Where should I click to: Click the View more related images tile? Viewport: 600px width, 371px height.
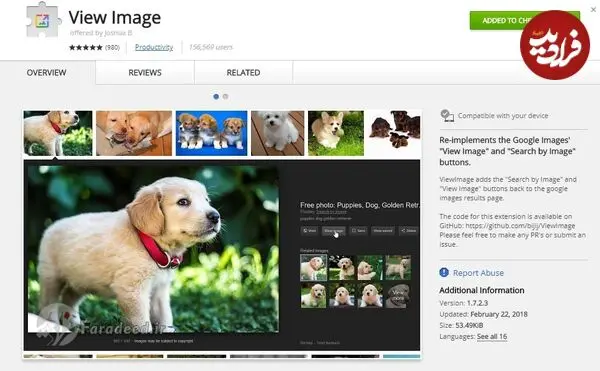398,296
